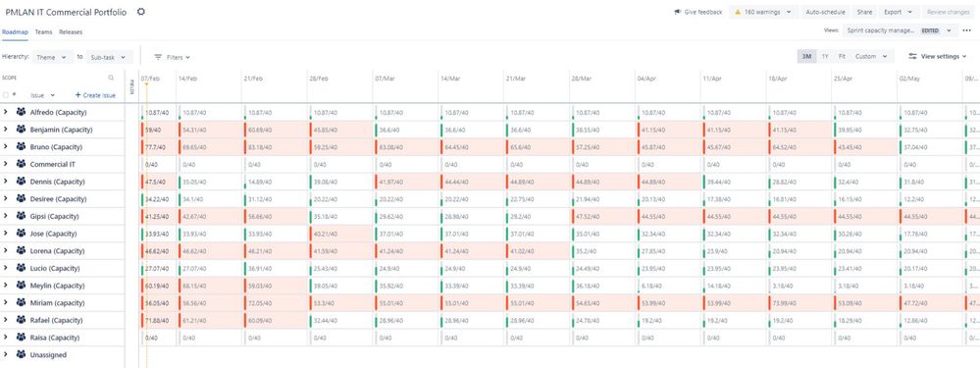Image resolution: width=980 pixels, height=368 pixels.
Task: Click the Review changes button
Action: [x=948, y=12]
